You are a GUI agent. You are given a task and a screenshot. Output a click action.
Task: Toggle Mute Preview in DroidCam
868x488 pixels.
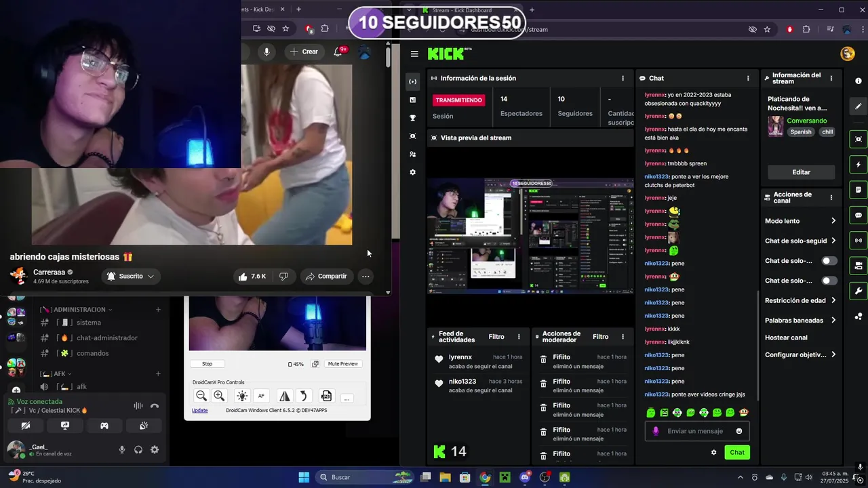[343, 364]
